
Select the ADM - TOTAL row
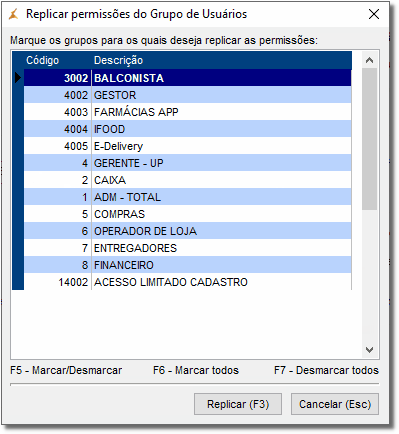188,197
